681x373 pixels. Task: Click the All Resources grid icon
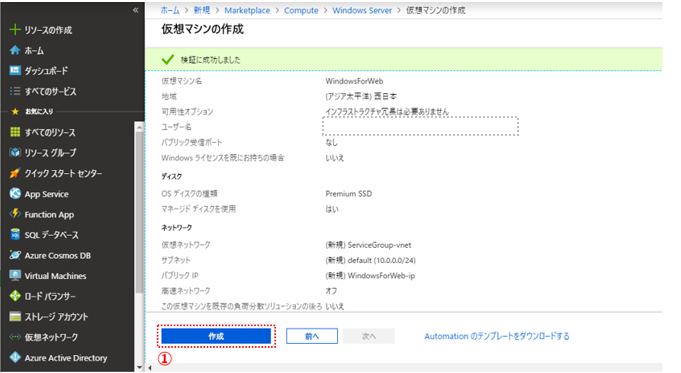click(x=15, y=132)
